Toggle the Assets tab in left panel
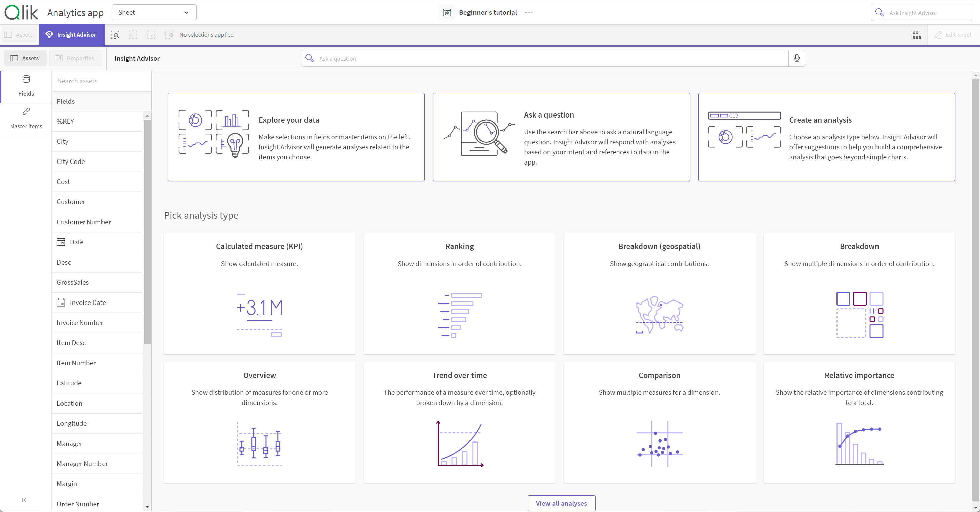Image resolution: width=980 pixels, height=512 pixels. point(25,58)
